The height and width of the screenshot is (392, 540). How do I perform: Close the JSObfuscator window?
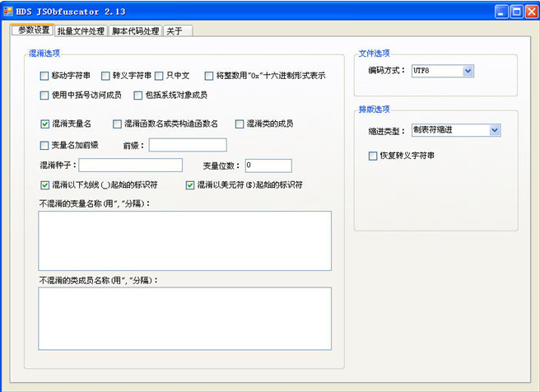pyautogui.click(x=532, y=12)
